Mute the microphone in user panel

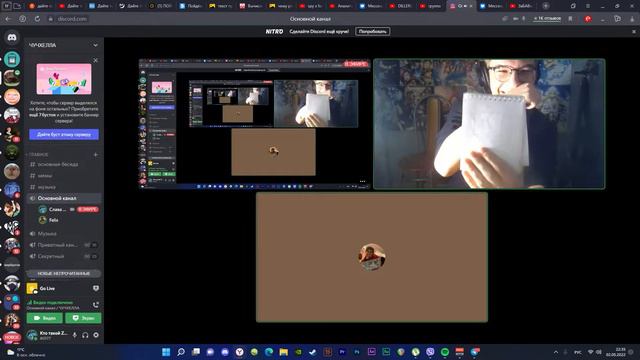75,335
